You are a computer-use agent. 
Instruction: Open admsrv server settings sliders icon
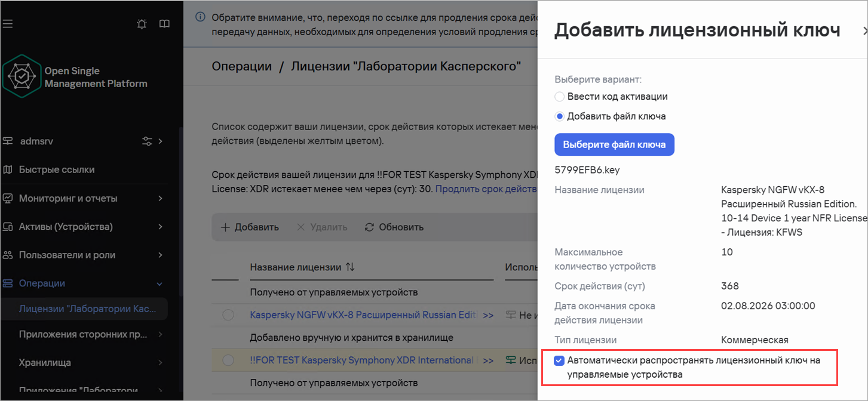pyautogui.click(x=147, y=141)
